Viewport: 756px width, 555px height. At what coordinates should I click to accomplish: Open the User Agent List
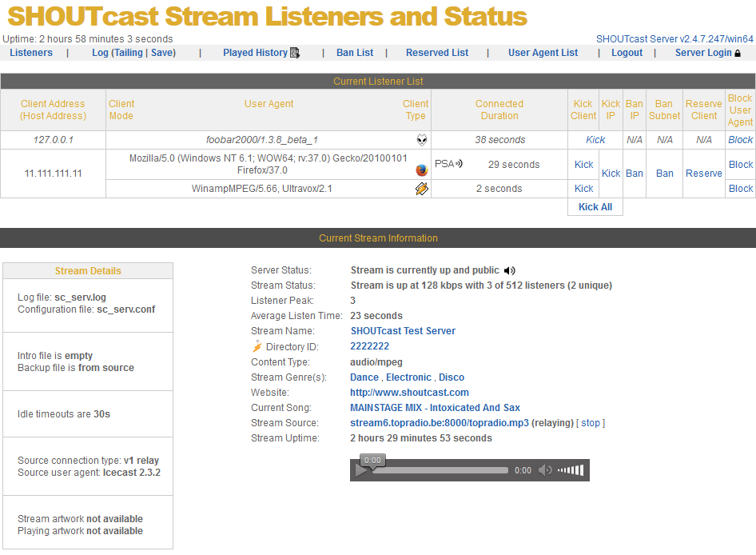tap(543, 52)
